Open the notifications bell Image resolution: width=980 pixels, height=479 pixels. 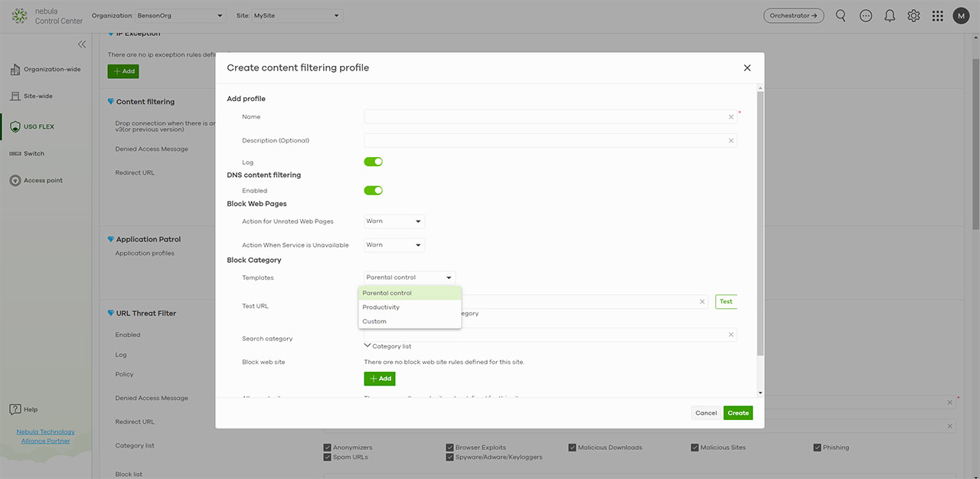(x=890, y=15)
